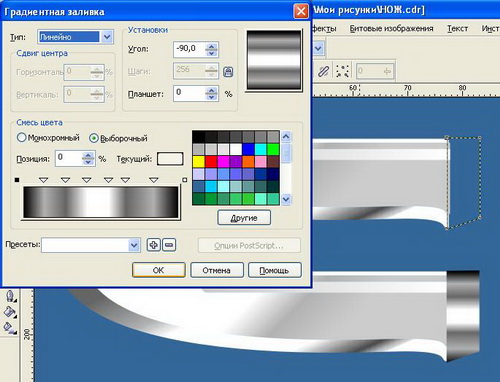This screenshot has height=382, width=500.
Task: Pick the red swatch in palette
Action: [x=211, y=161]
